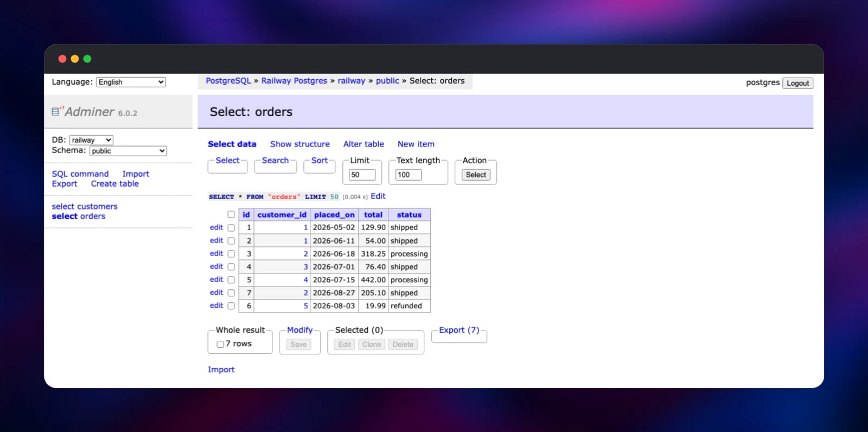Expand the Export (7) fieldset
Viewport: 868px width, 432px height.
(x=459, y=330)
